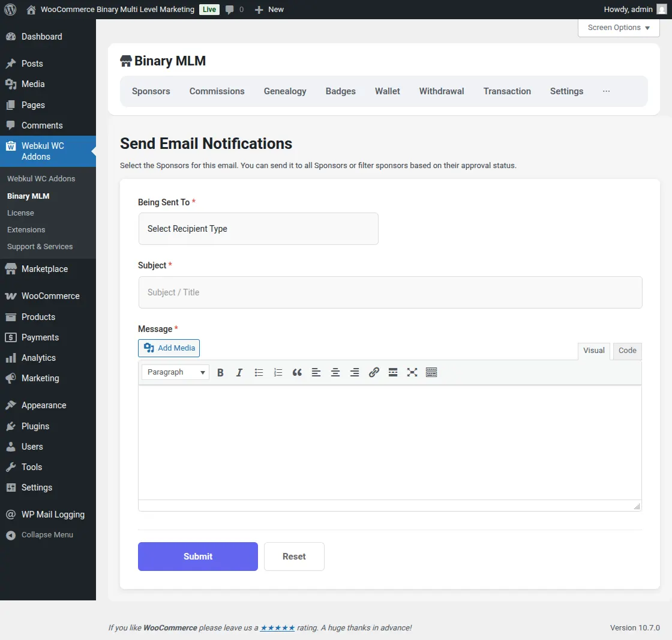Insert Read More tag icon
This screenshot has width=672, height=640.
(392, 372)
